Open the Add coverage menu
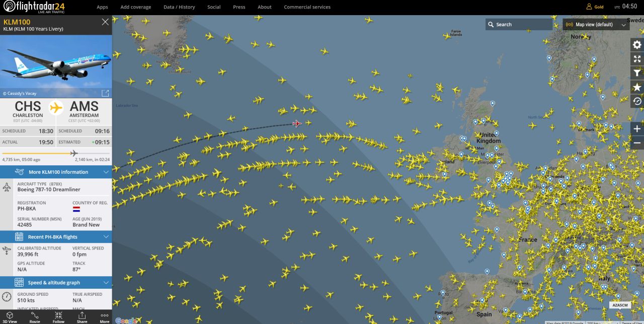644x324 pixels. (x=136, y=7)
